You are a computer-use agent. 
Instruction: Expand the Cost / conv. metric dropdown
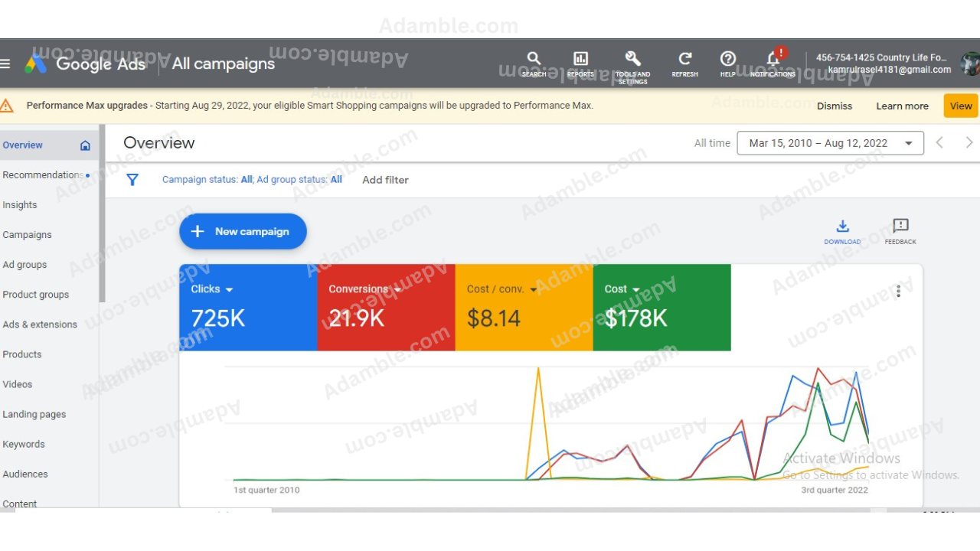[x=534, y=290]
